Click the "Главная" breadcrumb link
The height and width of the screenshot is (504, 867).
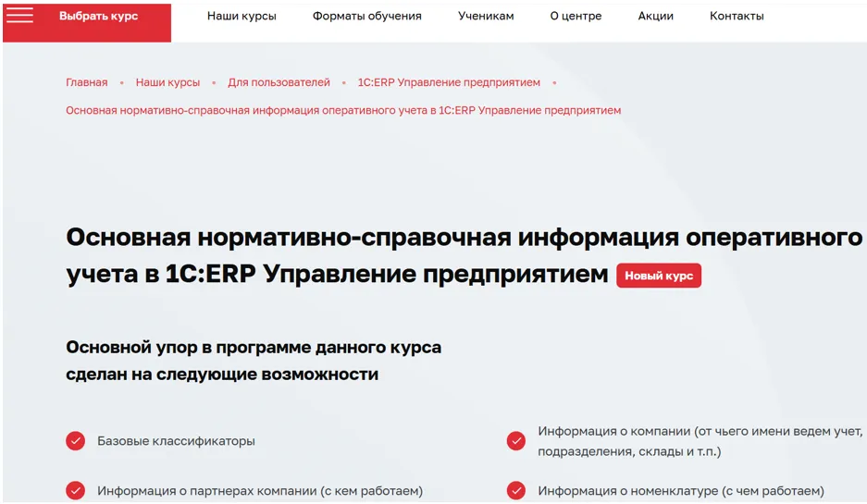click(86, 82)
